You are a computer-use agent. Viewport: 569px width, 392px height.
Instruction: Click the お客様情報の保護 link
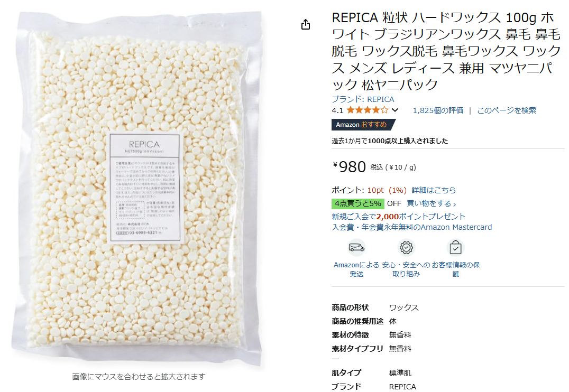455,269
